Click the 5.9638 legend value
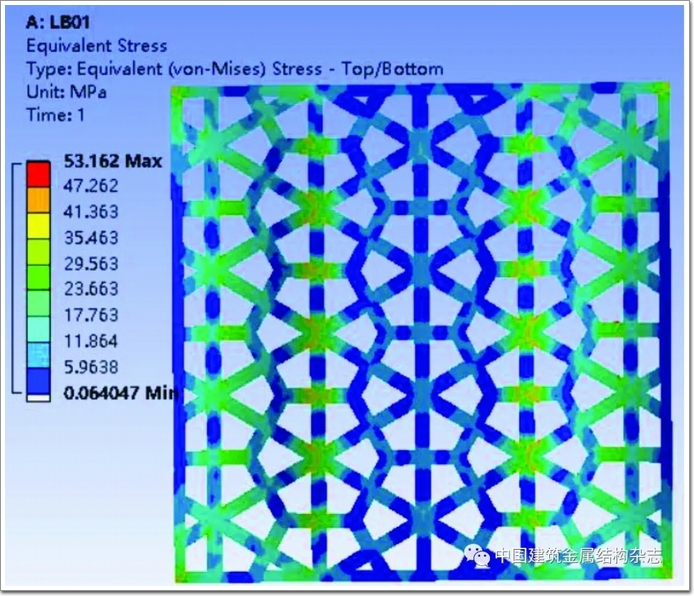 [91, 366]
